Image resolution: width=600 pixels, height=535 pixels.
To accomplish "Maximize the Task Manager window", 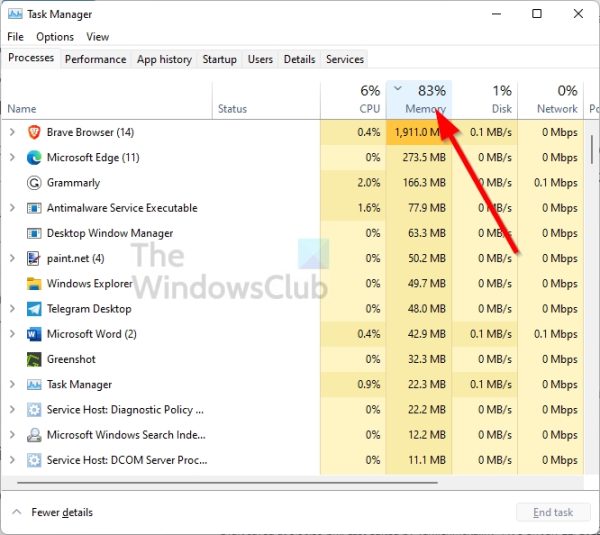I will coord(537,14).
